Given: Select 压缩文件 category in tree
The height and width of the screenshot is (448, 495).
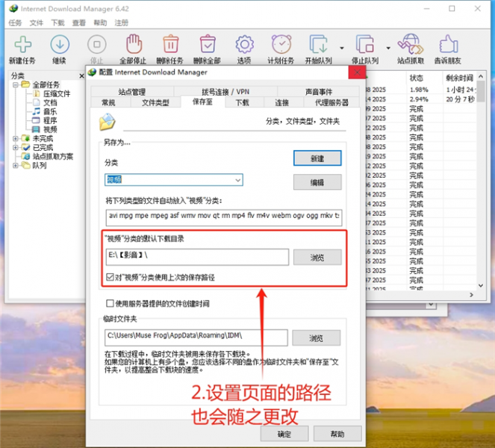Looking at the screenshot, I should [57, 94].
